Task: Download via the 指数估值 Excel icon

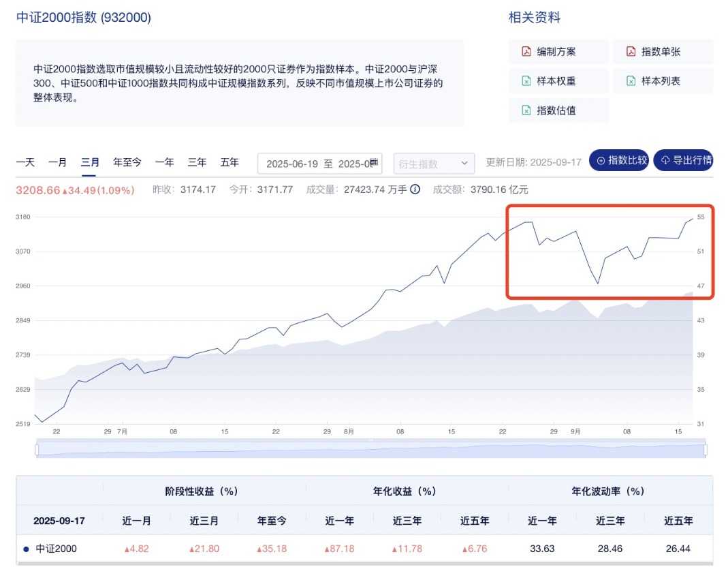Action: point(526,110)
